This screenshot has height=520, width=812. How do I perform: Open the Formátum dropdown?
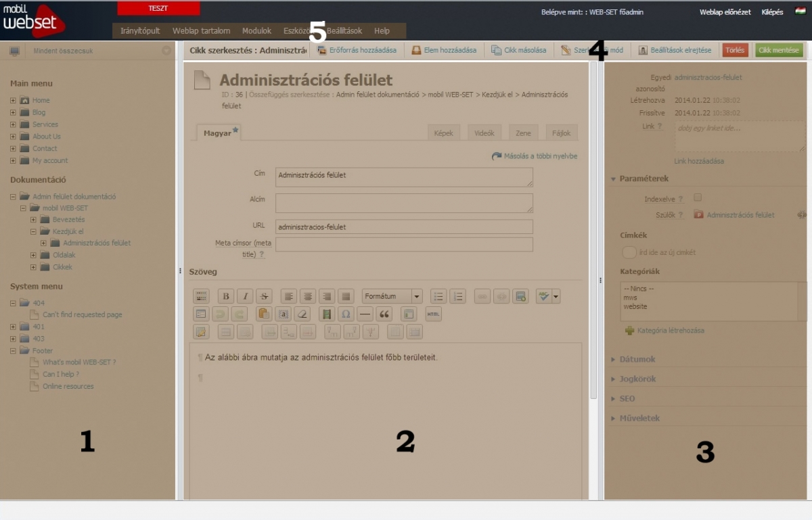point(392,296)
